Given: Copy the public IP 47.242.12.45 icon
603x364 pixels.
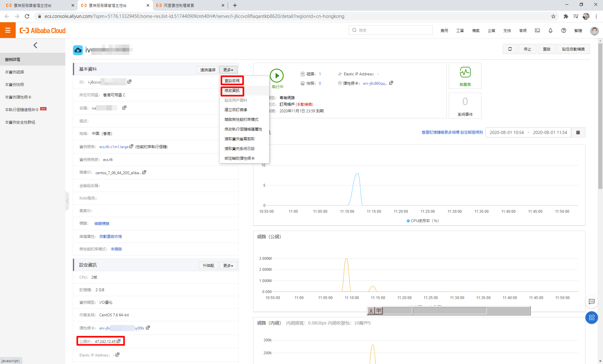Looking at the screenshot, I should (x=119, y=341).
